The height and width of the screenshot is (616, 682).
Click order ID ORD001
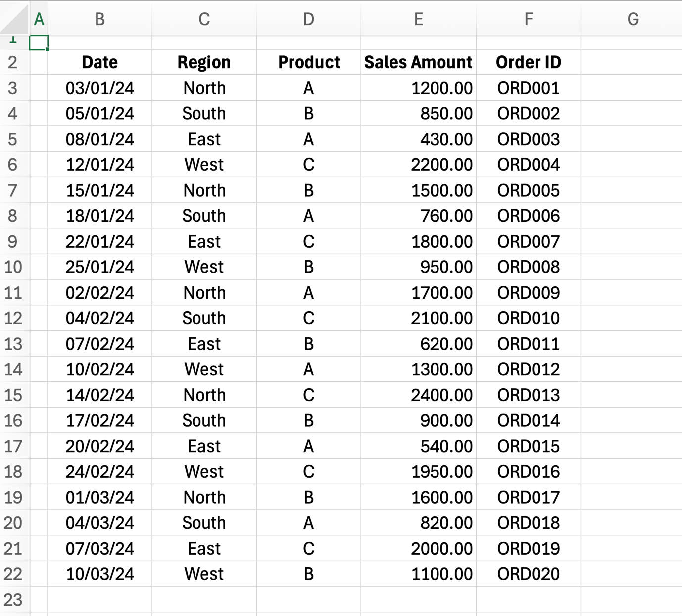click(528, 88)
